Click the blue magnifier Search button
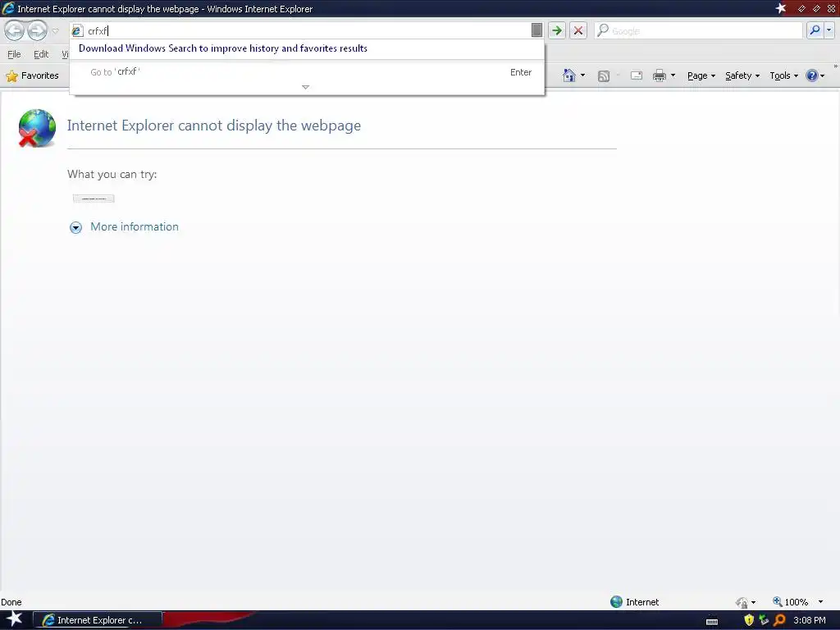The image size is (840, 630). tap(815, 30)
